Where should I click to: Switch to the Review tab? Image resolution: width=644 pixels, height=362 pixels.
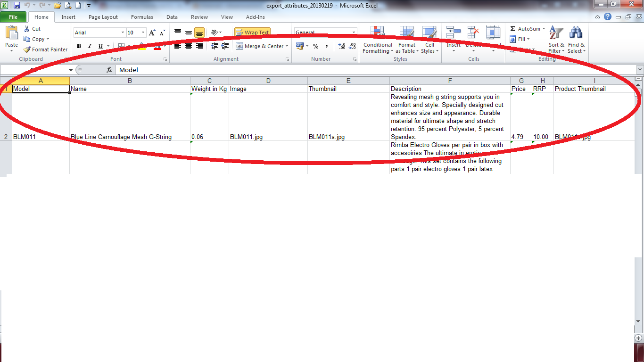click(x=199, y=17)
